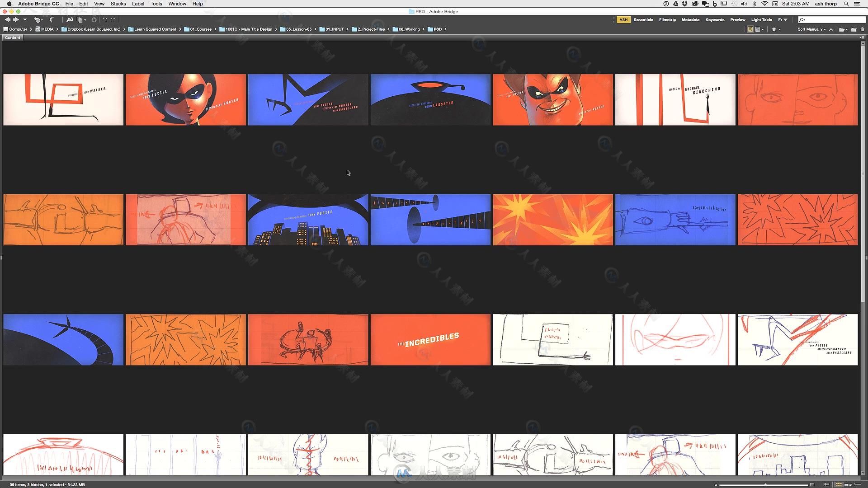The height and width of the screenshot is (488, 868).
Task: Click the delete item trash icon
Action: [x=862, y=29]
